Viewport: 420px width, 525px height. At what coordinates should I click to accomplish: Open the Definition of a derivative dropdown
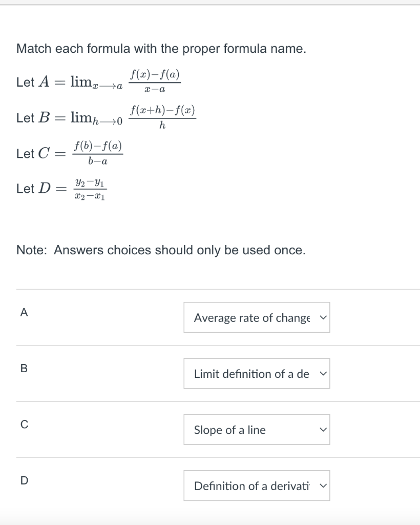256,486
